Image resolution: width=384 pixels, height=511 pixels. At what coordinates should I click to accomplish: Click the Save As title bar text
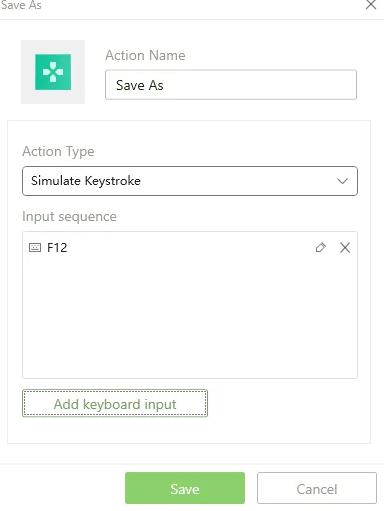[21, 5]
